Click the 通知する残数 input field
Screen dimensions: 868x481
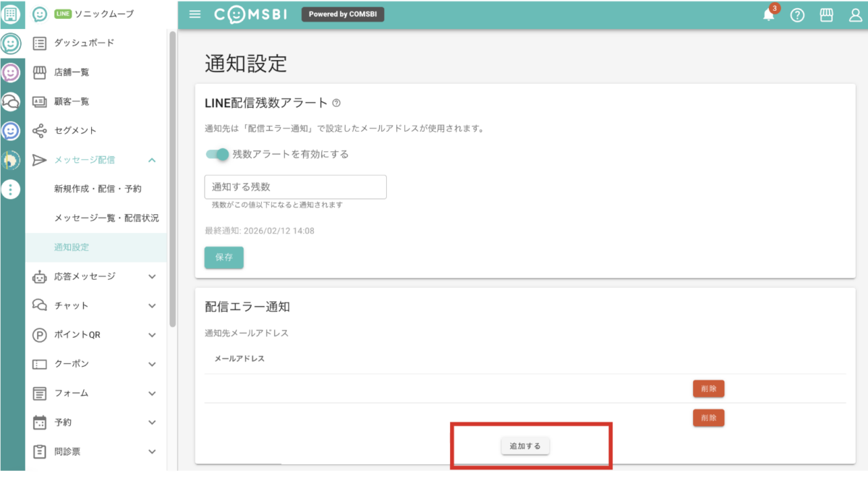295,187
